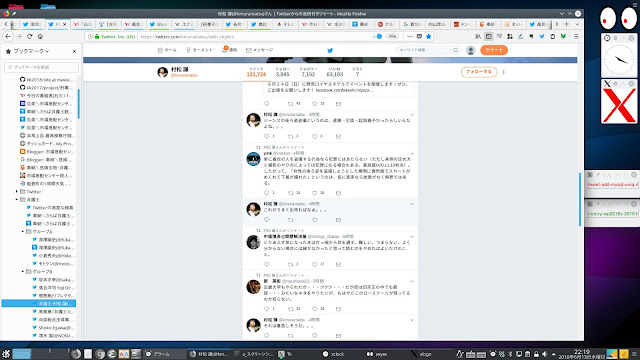Open the more options dots beside follow button
The image size is (640, 360).
504,72
